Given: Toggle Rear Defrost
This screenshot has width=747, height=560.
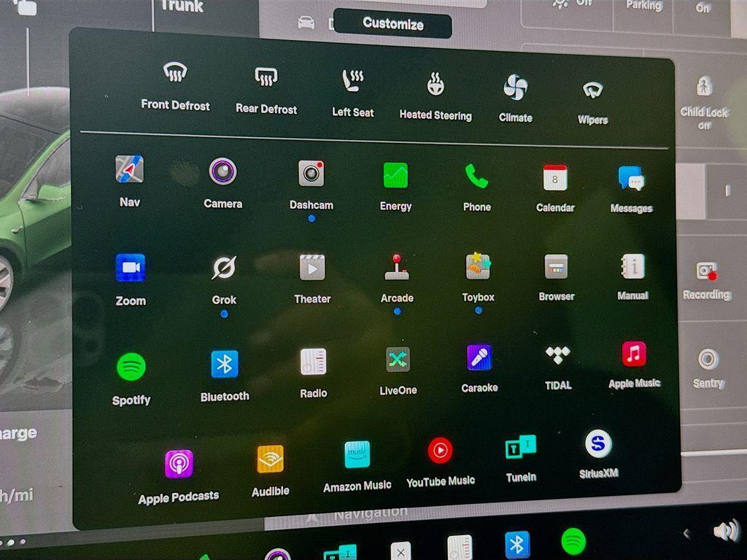Looking at the screenshot, I should point(266,77).
